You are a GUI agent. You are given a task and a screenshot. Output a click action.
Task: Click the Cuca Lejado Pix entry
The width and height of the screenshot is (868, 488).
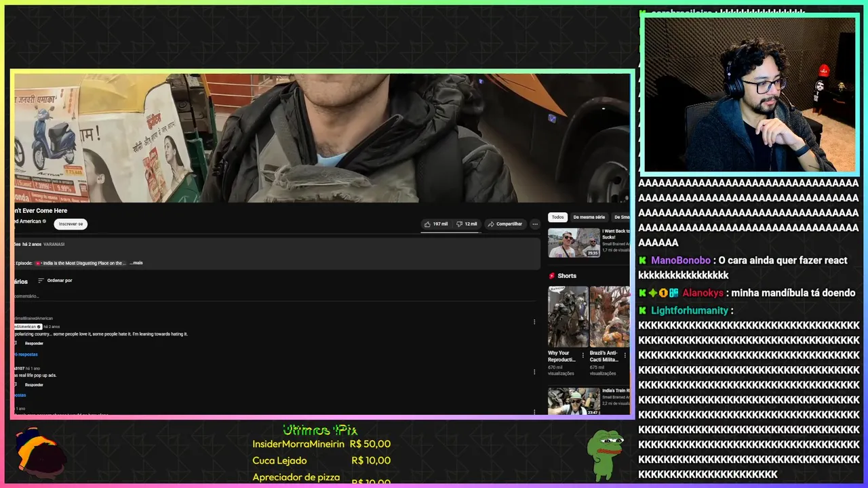pyautogui.click(x=321, y=460)
